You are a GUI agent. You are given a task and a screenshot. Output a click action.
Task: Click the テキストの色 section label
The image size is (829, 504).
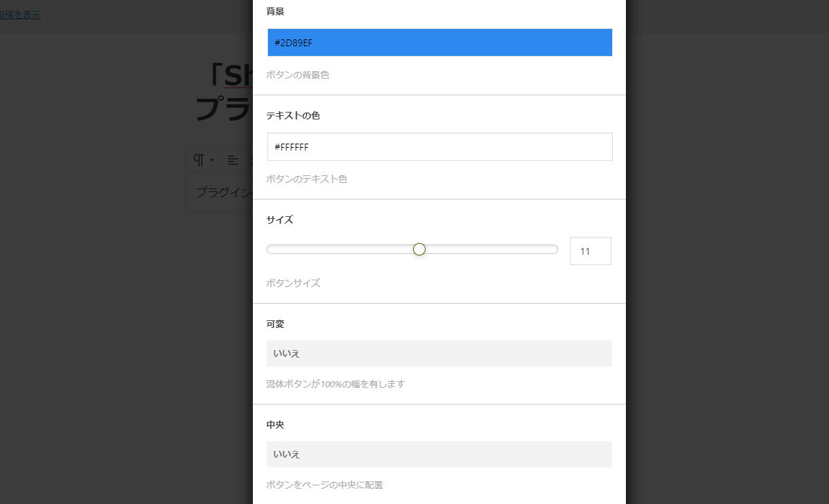click(x=293, y=116)
